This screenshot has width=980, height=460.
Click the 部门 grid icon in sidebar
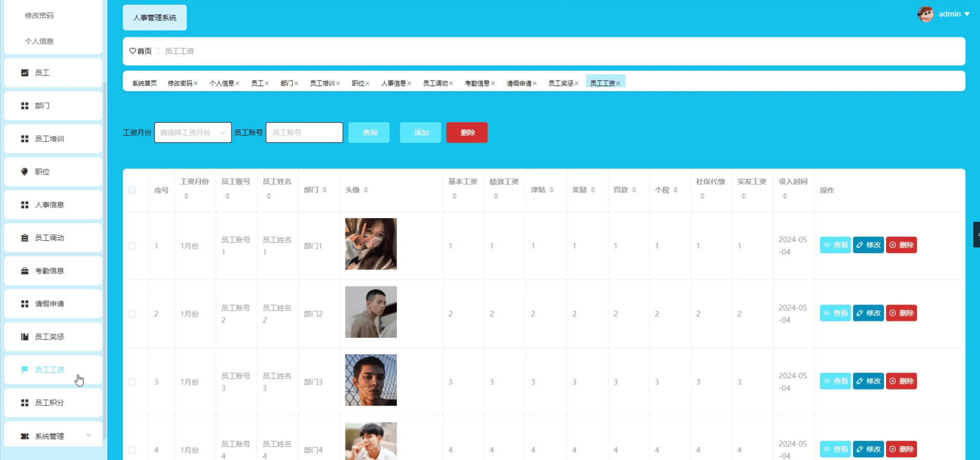[x=24, y=106]
